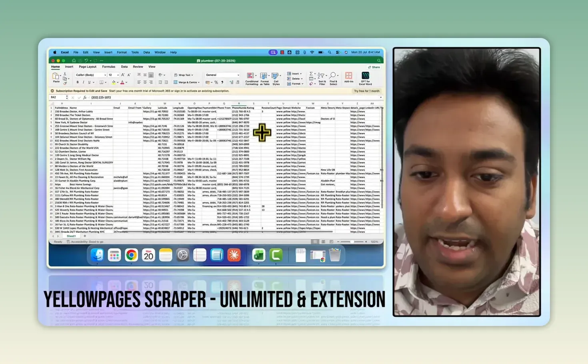The image size is (588, 364).
Task: Click the zoom in plus button
Action: 366,242
